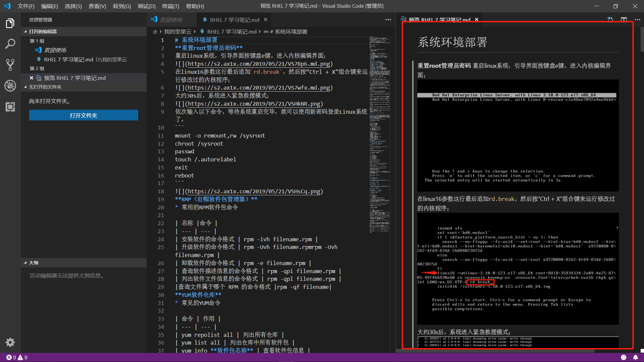Click the 'passwd' line in editor
This screenshot has width=644, height=362.
pos(184,152)
